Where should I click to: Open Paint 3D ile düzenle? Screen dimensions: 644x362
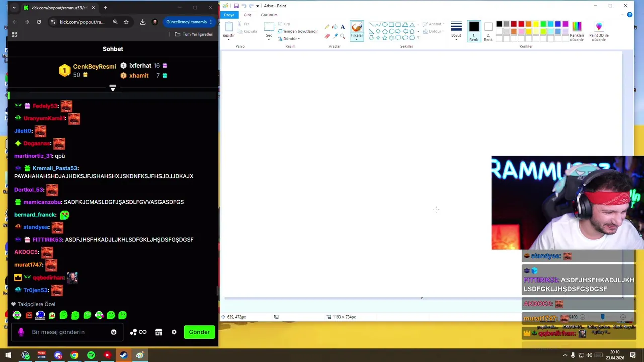pyautogui.click(x=599, y=31)
